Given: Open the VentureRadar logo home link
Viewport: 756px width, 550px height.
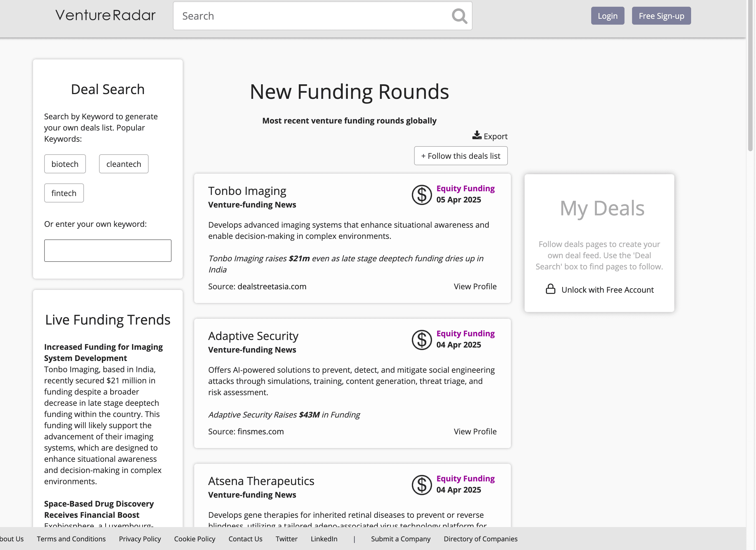Looking at the screenshot, I should click(105, 15).
